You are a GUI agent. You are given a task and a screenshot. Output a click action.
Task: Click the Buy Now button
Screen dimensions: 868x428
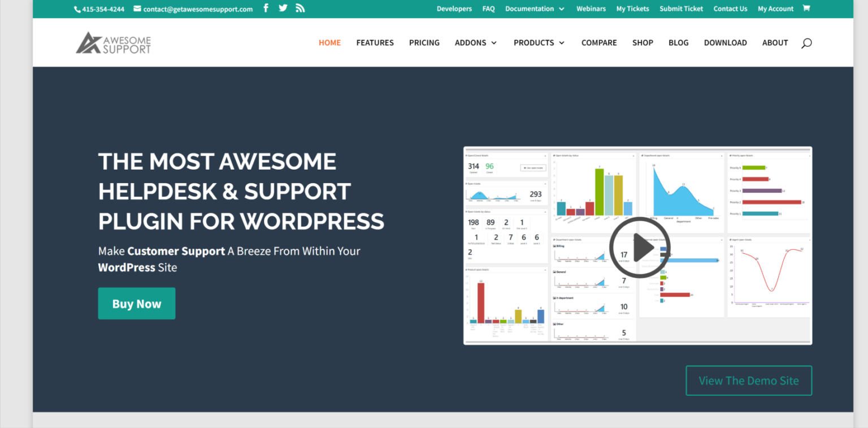[x=136, y=303]
